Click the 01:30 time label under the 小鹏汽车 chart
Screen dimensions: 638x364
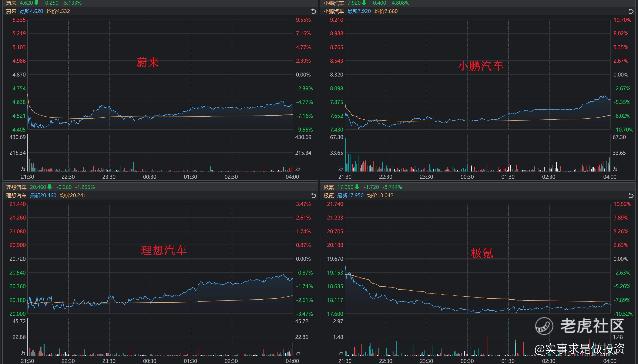click(x=508, y=177)
